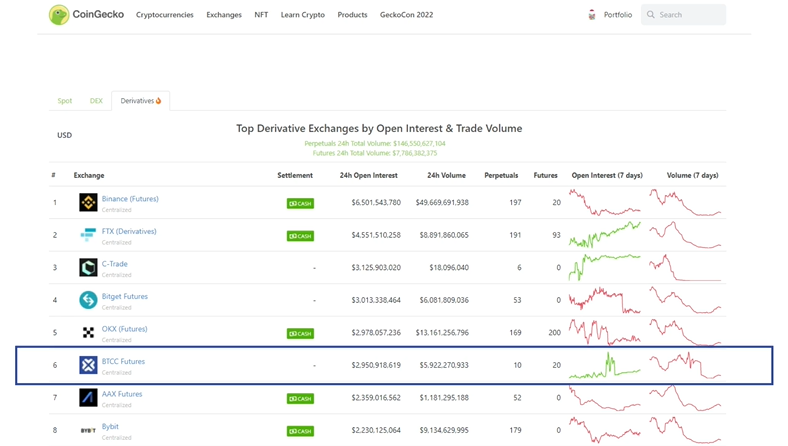Viewport: 788px width, 446px height.
Task: Click the Cash settlement badge in FTX row
Action: [300, 236]
